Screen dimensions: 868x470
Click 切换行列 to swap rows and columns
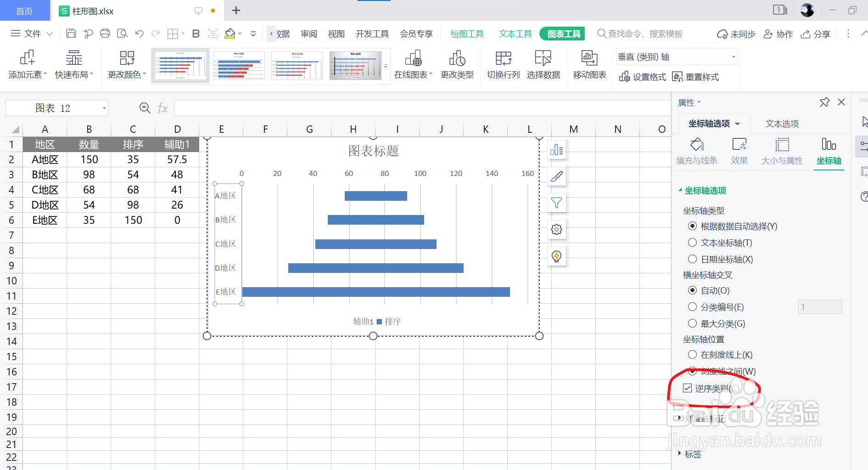pos(503,64)
